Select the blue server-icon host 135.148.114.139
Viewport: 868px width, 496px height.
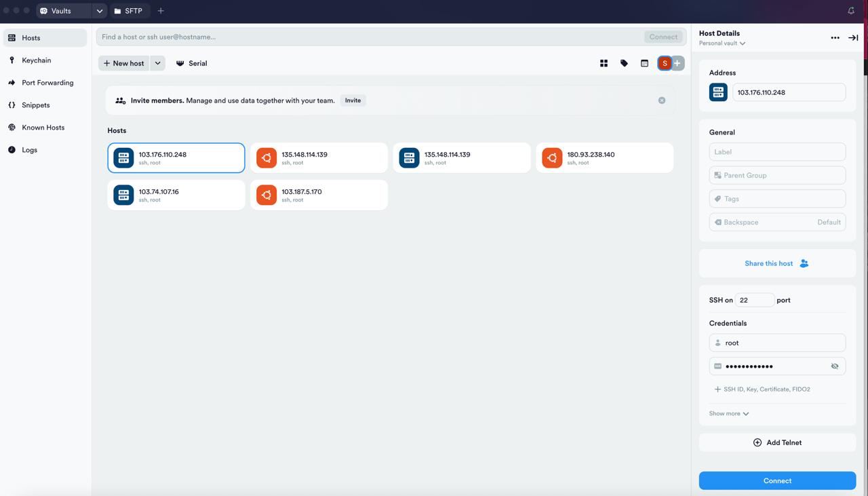click(x=462, y=157)
